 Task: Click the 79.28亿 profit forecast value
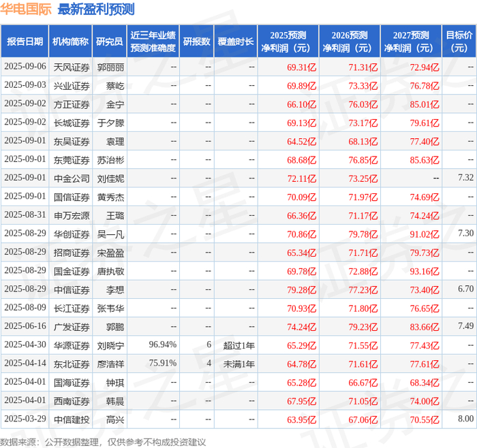[x=302, y=290]
